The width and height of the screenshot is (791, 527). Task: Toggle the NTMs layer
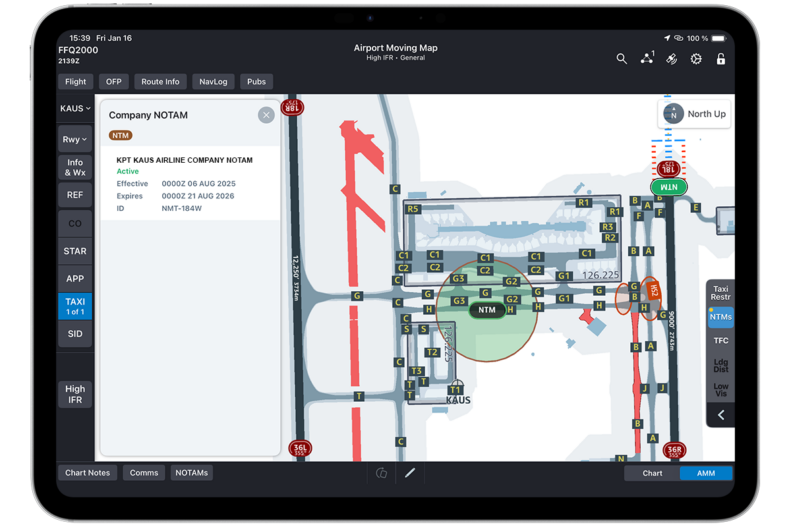(720, 317)
